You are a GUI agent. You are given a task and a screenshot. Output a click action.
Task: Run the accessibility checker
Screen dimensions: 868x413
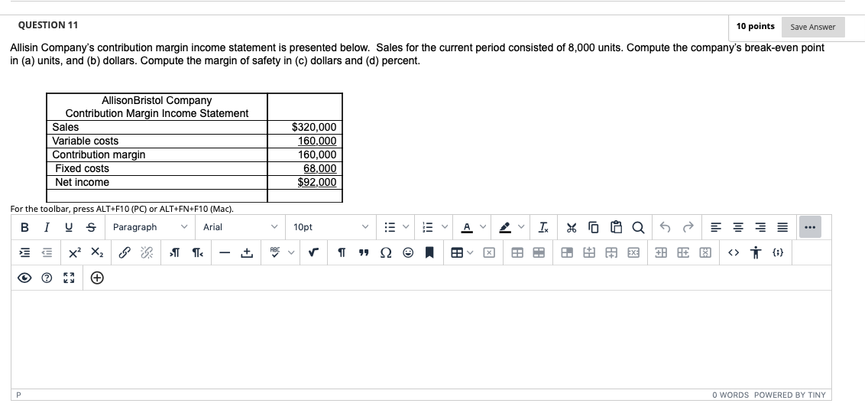(x=755, y=253)
